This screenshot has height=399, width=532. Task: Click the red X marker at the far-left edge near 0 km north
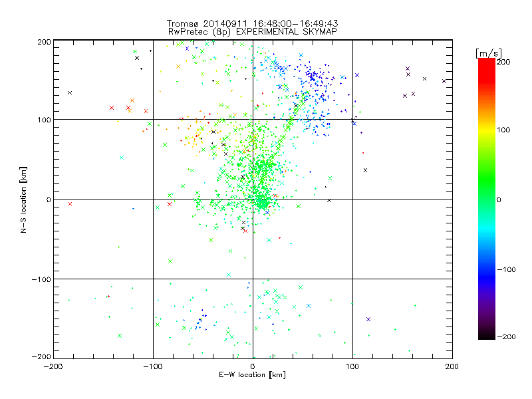(70, 204)
